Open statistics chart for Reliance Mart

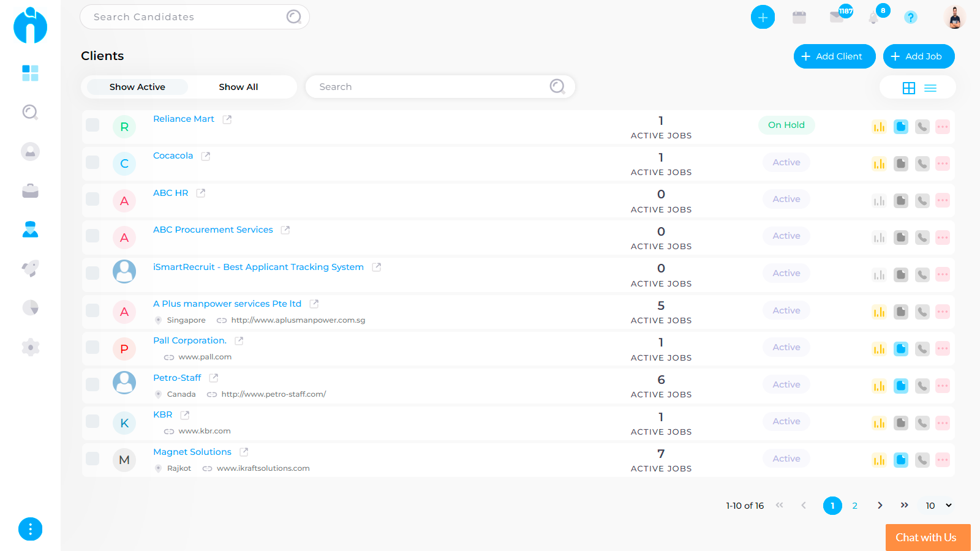tap(879, 127)
